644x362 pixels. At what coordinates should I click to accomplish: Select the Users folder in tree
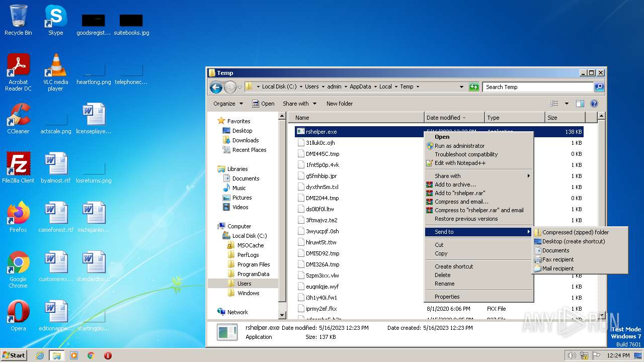click(x=244, y=284)
